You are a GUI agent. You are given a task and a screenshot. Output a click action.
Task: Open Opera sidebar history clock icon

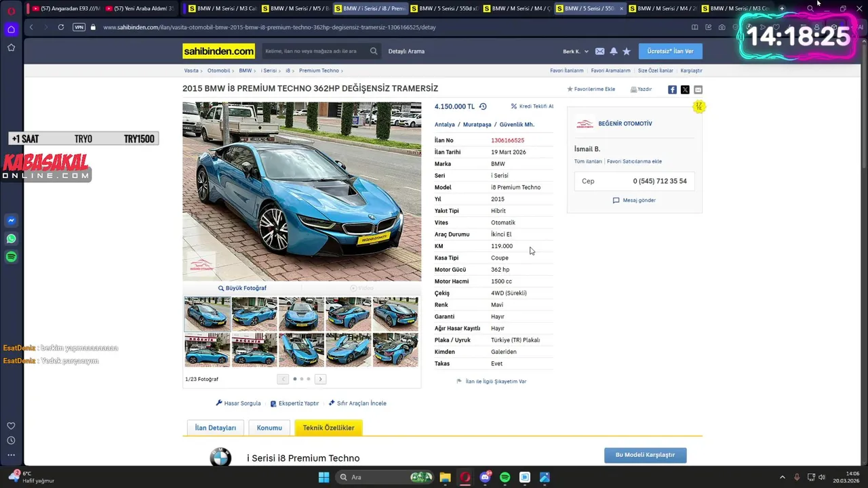[x=11, y=441]
